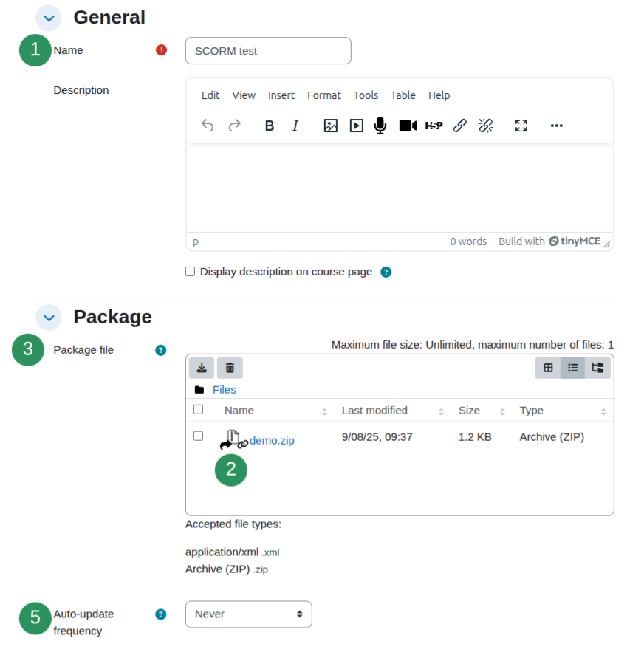Click the delete trash icon in file manager

pyautogui.click(x=230, y=368)
